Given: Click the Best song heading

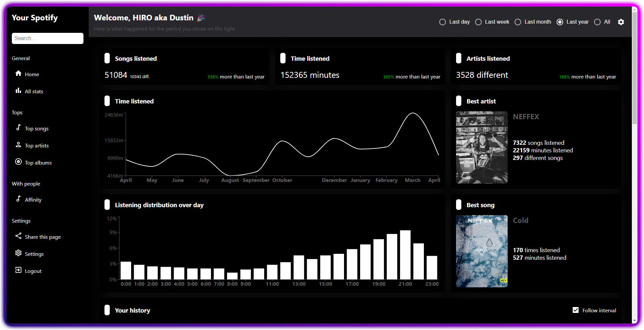Looking at the screenshot, I should point(480,205).
